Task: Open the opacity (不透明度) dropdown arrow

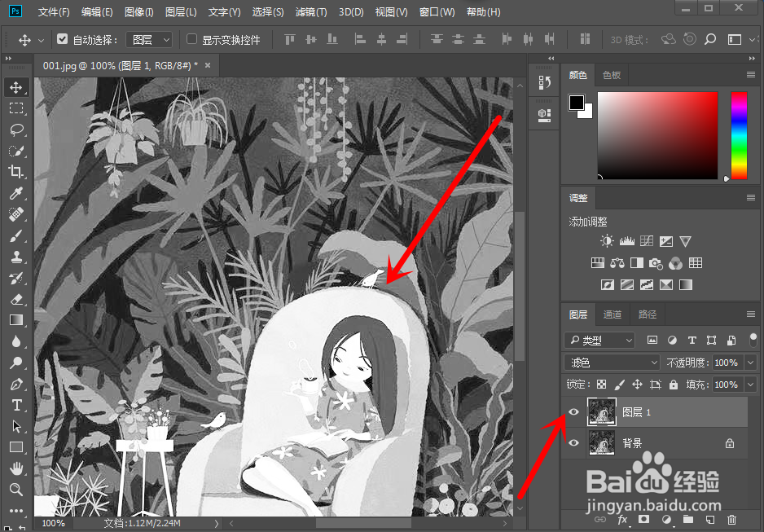Action: [751, 363]
